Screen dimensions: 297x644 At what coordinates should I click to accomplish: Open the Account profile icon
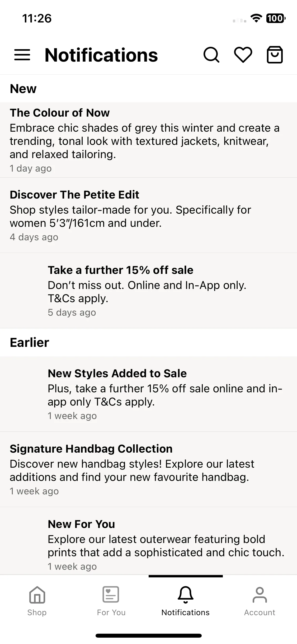pyautogui.click(x=260, y=595)
